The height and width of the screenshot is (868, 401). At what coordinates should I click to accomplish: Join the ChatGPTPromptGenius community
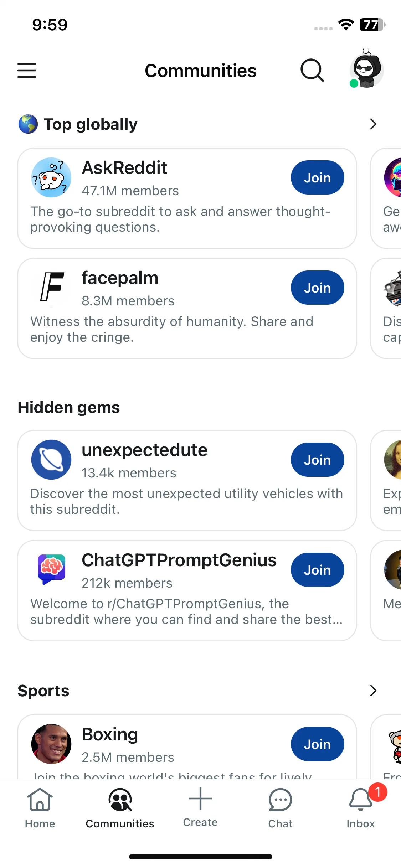coord(318,570)
